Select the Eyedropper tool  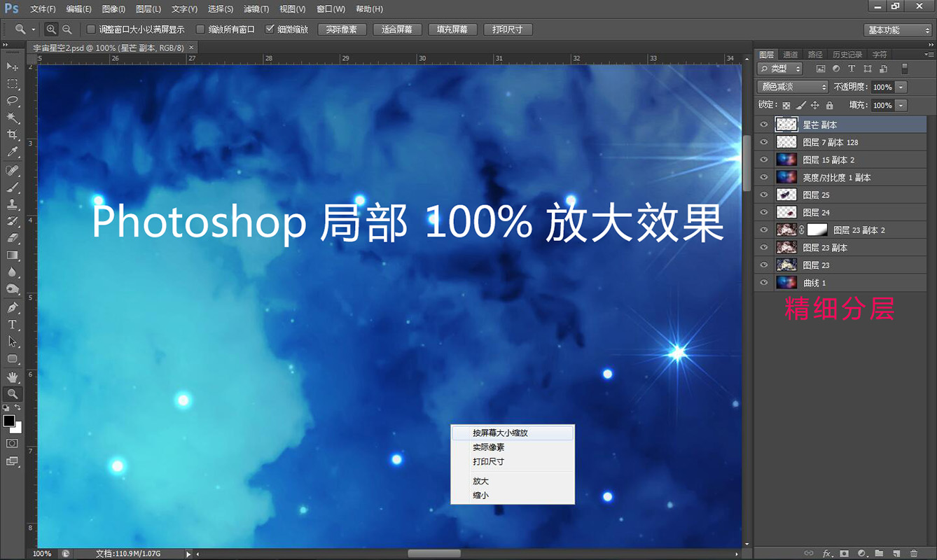point(12,152)
